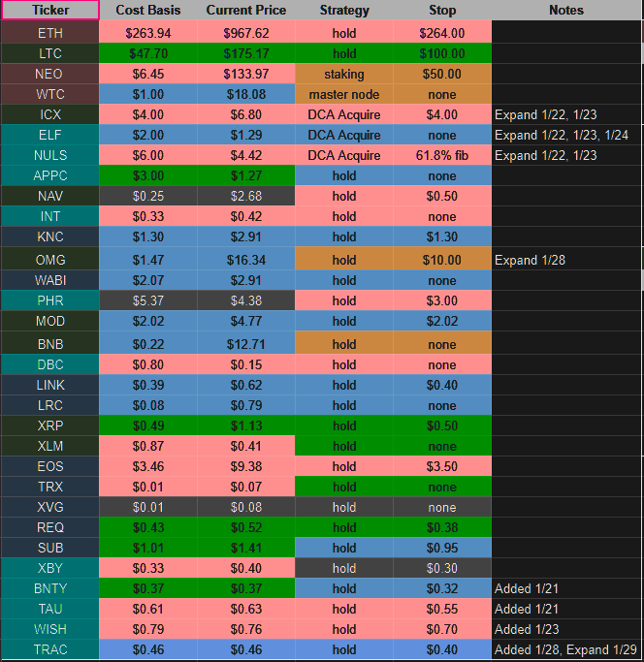The width and height of the screenshot is (644, 662).
Task: Click NEO current price $133.97
Action: [246, 74]
